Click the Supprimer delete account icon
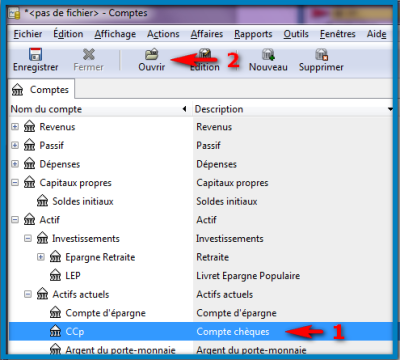 pos(321,54)
